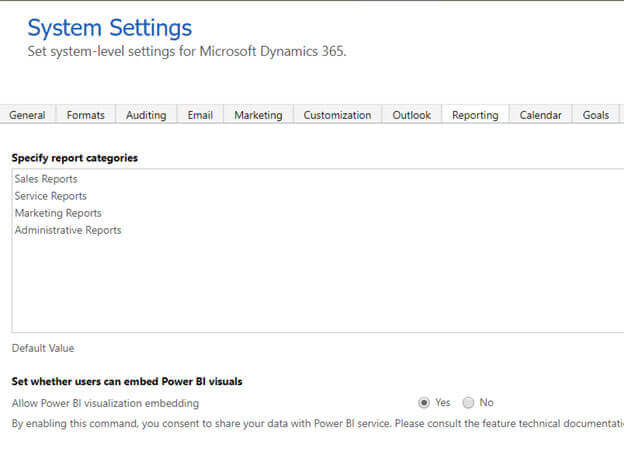Select the Reporting tab
This screenshot has height=462, width=624.
[475, 115]
